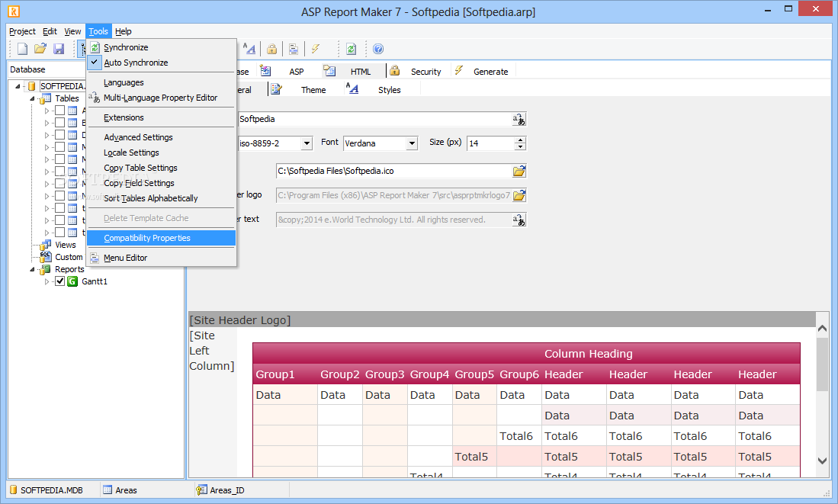The width and height of the screenshot is (838, 504).
Task: Choose Compatibility Properties menu item
Action: pos(162,238)
